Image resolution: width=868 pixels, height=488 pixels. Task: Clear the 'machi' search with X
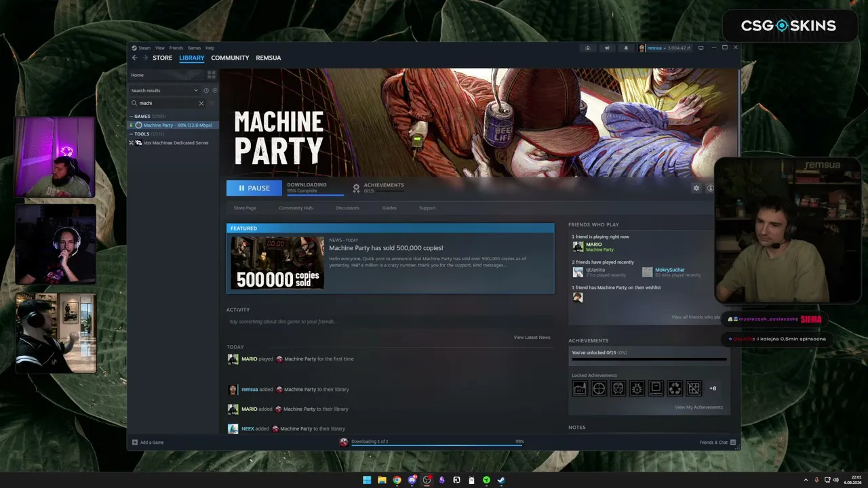[x=201, y=103]
